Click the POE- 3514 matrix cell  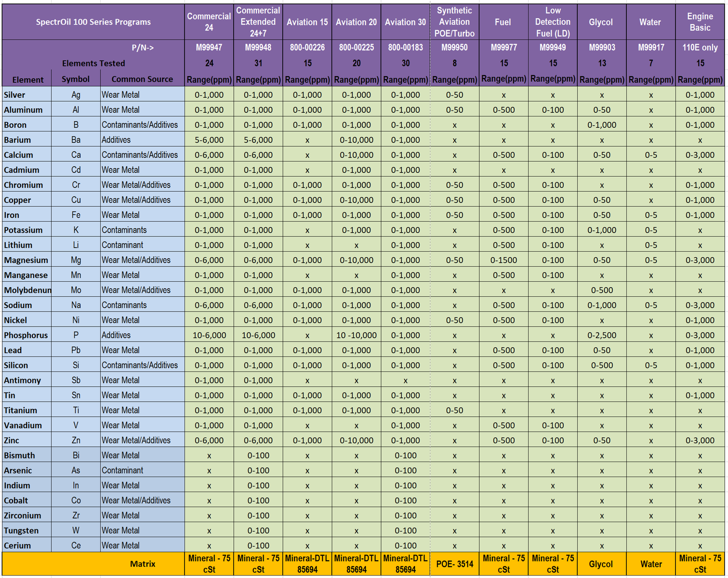[454, 564]
